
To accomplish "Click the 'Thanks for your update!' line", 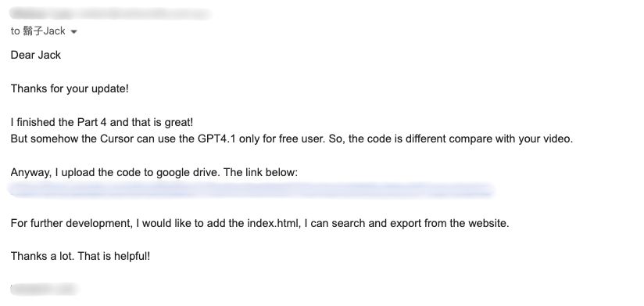I will [70, 88].
